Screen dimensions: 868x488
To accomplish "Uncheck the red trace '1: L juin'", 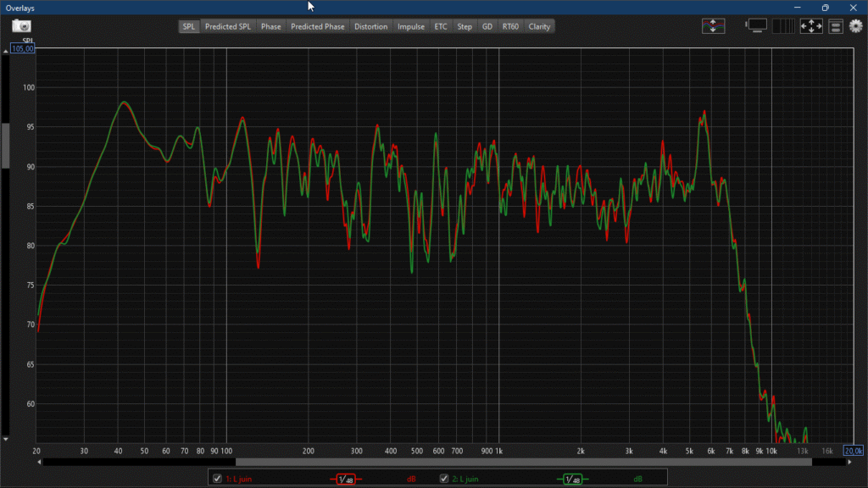I will click(x=218, y=479).
